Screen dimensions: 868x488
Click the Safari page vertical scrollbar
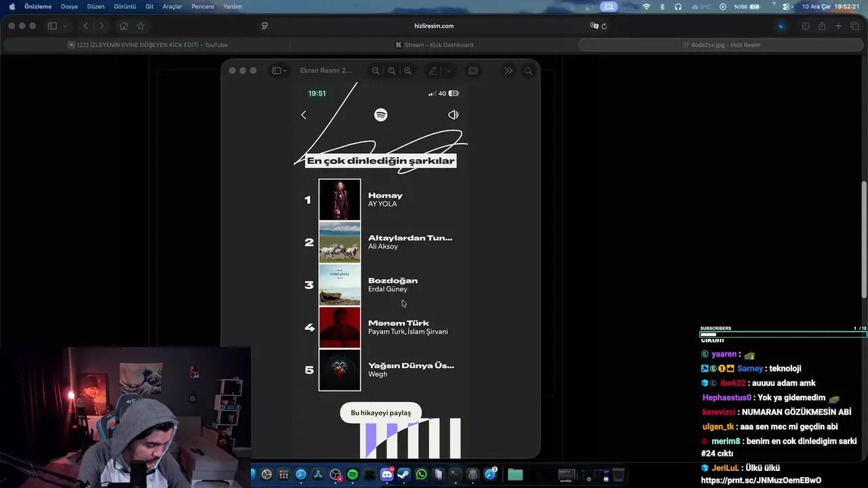pyautogui.click(x=864, y=240)
